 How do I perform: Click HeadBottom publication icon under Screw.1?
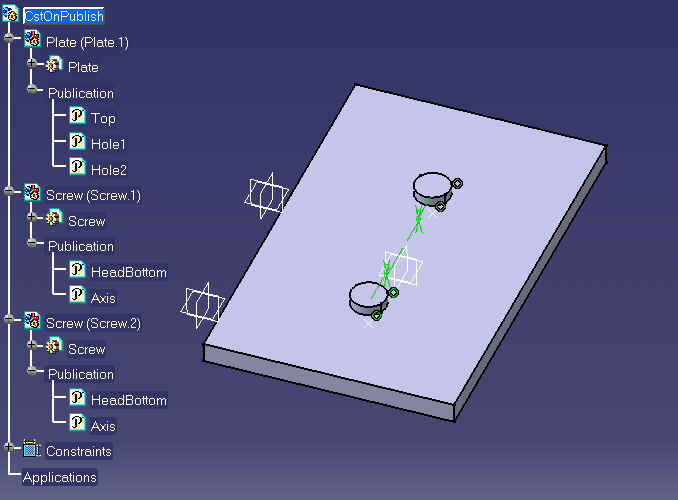click(76, 271)
